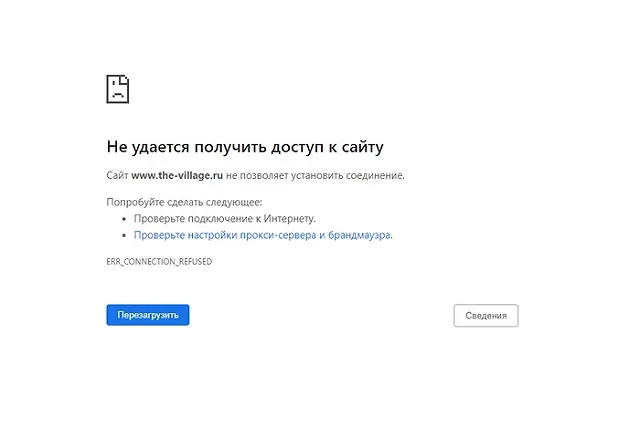Image resolution: width=640 pixels, height=427 pixels.
Task: Click the heading Не удается получить доступ к сайту
Action: click(x=245, y=147)
